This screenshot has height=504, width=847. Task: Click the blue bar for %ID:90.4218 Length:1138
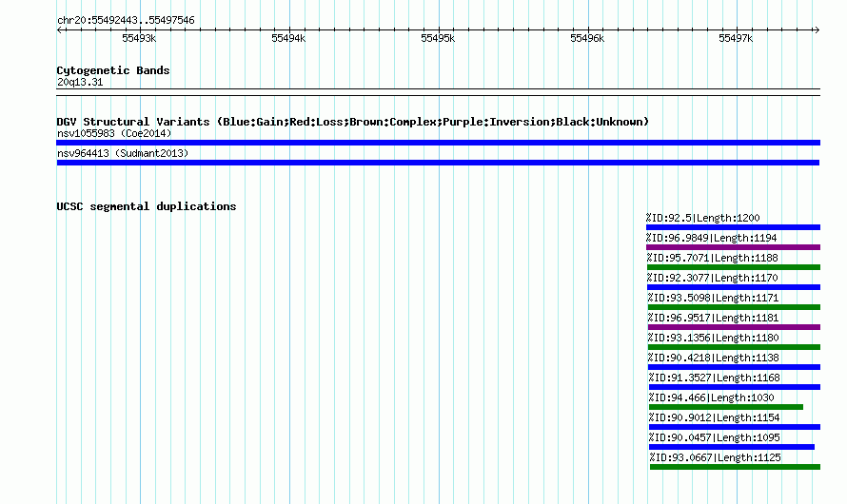pyautogui.click(x=734, y=367)
